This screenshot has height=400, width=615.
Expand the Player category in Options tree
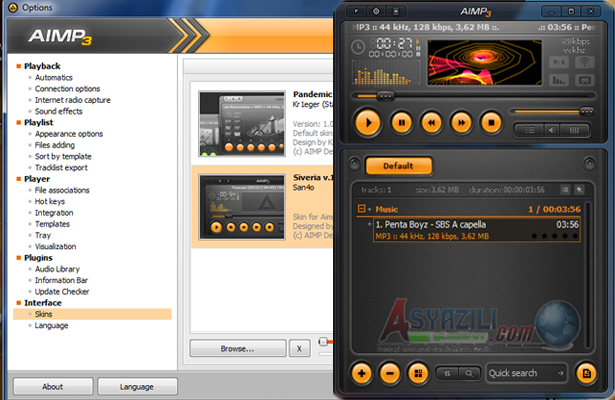click(37, 179)
